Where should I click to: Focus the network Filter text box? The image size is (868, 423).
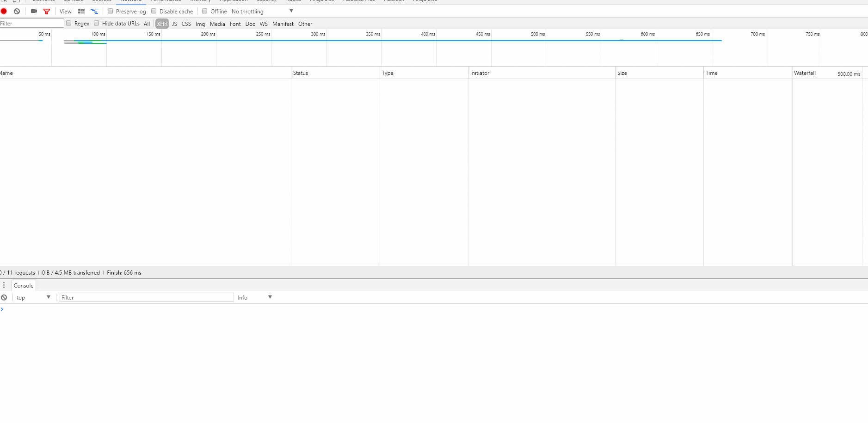(32, 23)
